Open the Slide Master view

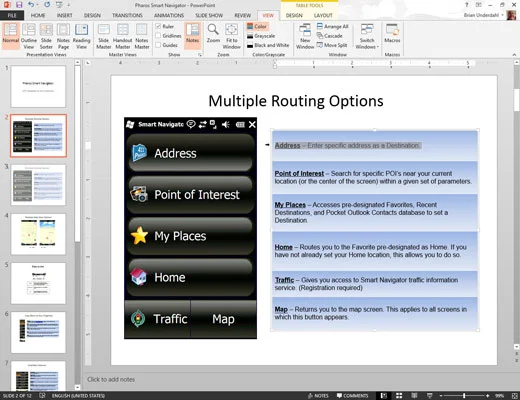coord(104,37)
